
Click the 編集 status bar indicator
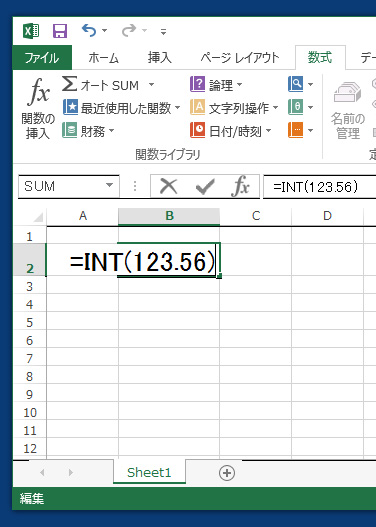coord(32,498)
